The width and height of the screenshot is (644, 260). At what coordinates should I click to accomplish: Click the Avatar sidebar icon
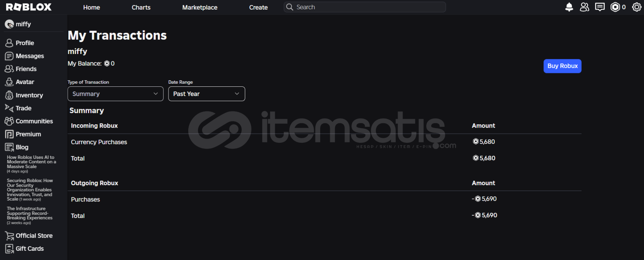coord(9,82)
